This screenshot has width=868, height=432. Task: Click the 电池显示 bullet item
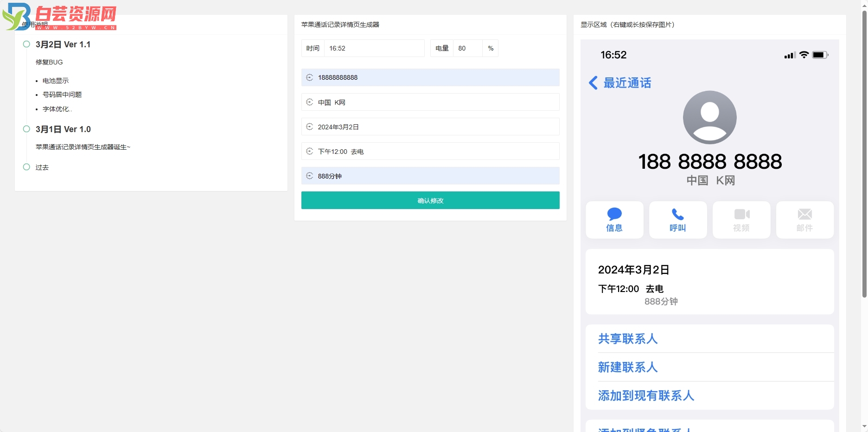[x=56, y=81]
